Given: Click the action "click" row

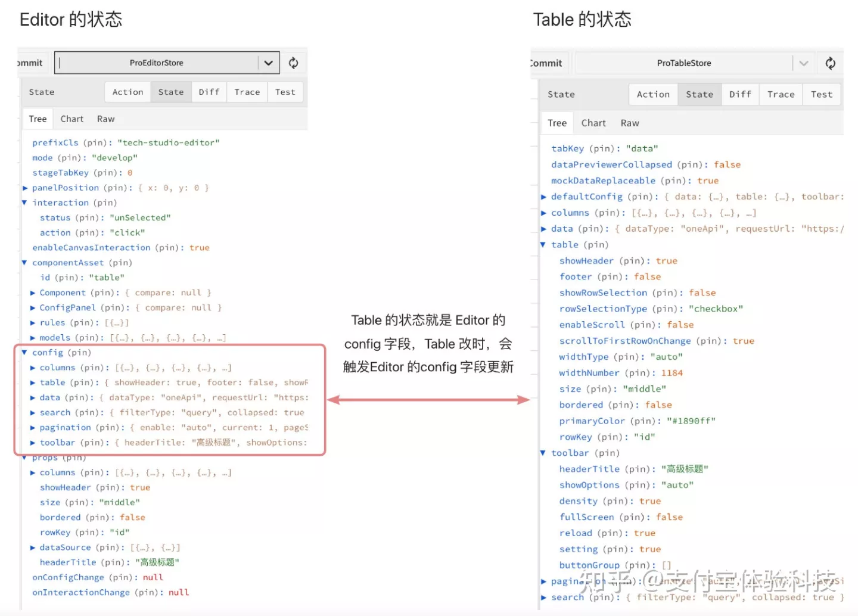Looking at the screenshot, I should (x=92, y=232).
